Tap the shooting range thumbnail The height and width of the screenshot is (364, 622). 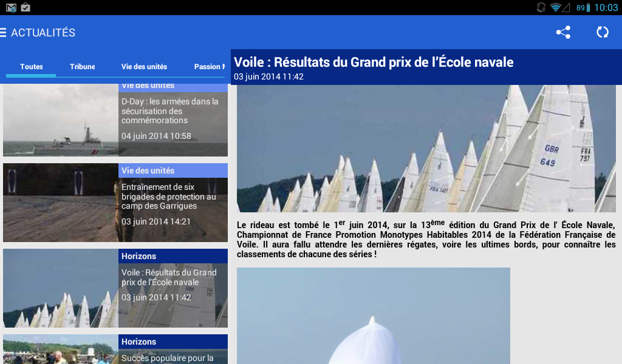click(61, 203)
